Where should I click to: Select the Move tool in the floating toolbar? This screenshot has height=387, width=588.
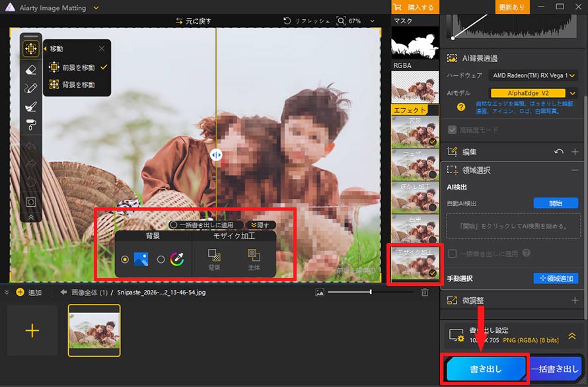tap(31, 49)
